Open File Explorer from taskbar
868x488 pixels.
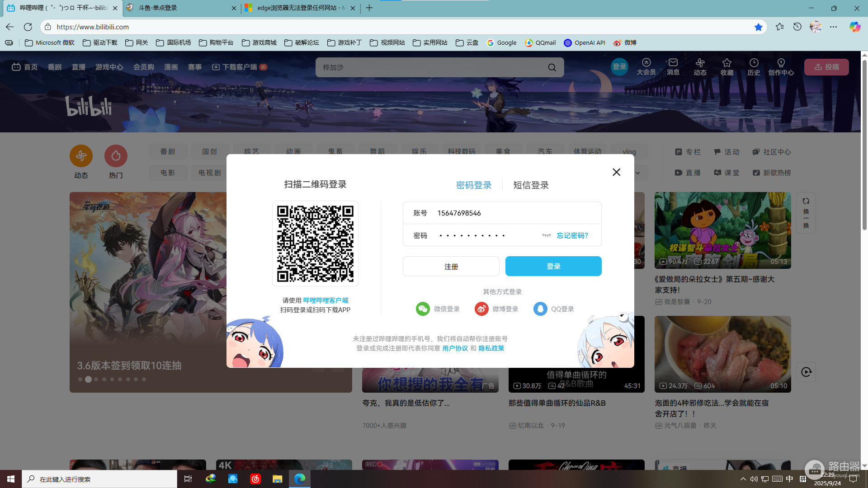click(x=278, y=479)
